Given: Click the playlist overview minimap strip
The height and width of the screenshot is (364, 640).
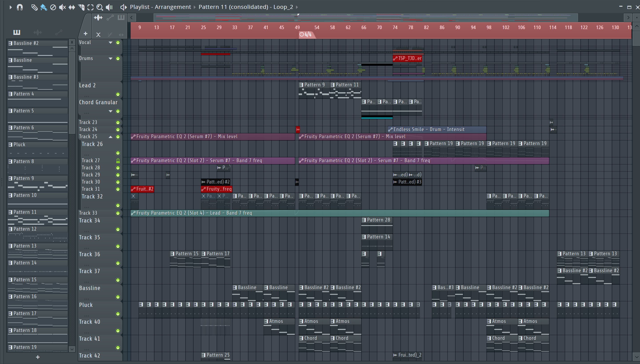Looking at the screenshot, I should tap(366, 18).
